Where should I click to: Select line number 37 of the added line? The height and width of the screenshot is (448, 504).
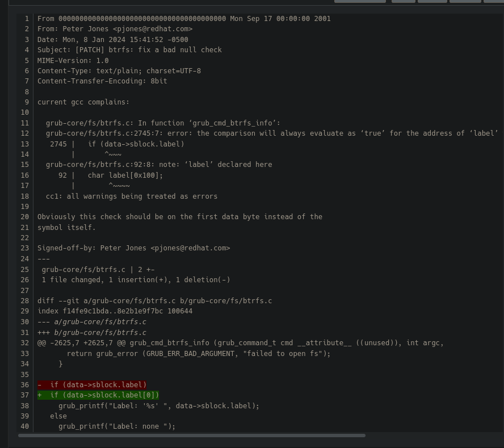25,395
